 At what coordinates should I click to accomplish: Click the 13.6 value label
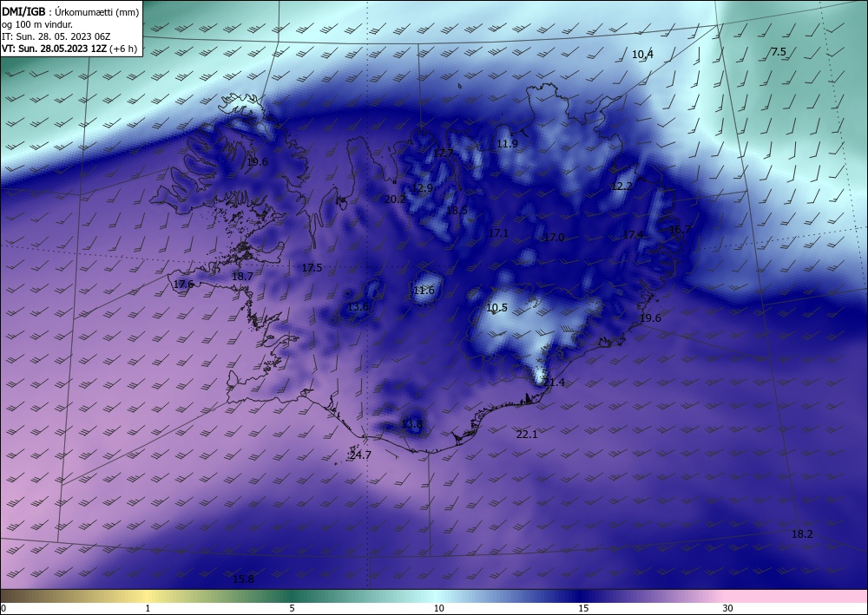click(358, 307)
